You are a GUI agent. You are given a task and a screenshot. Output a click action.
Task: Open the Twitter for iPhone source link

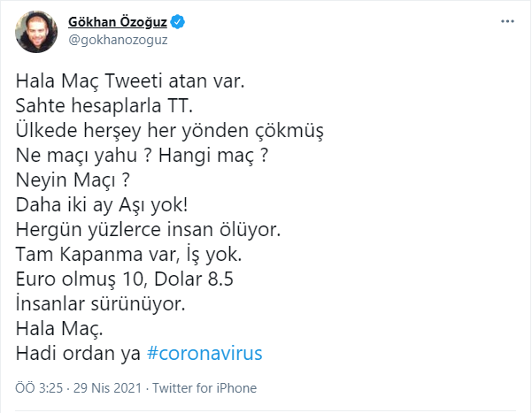coord(204,388)
